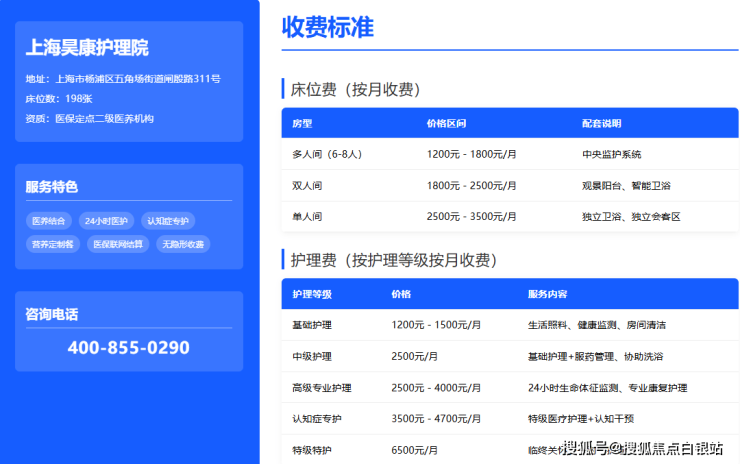This screenshot has width=740, height=464.
Task: Click the 6500元/月 price cell
Action: point(414,450)
